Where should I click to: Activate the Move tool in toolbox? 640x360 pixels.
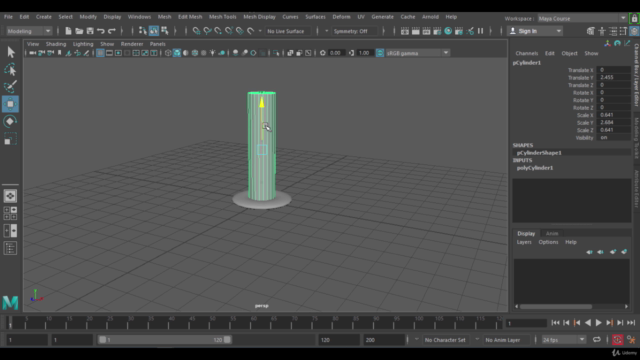(x=11, y=104)
